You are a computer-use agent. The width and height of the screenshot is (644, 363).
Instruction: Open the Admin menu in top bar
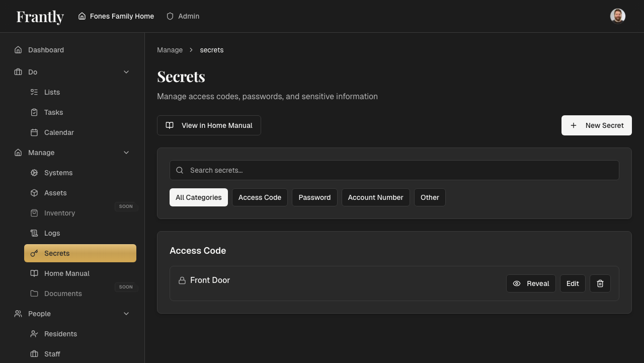pyautogui.click(x=183, y=16)
